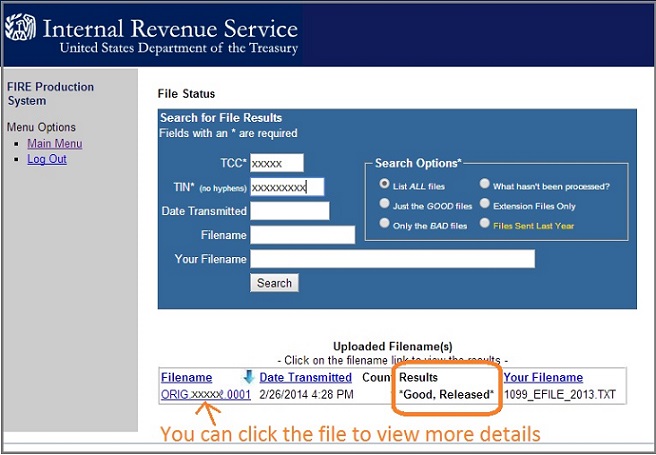Click into the TCC input field

point(276,163)
